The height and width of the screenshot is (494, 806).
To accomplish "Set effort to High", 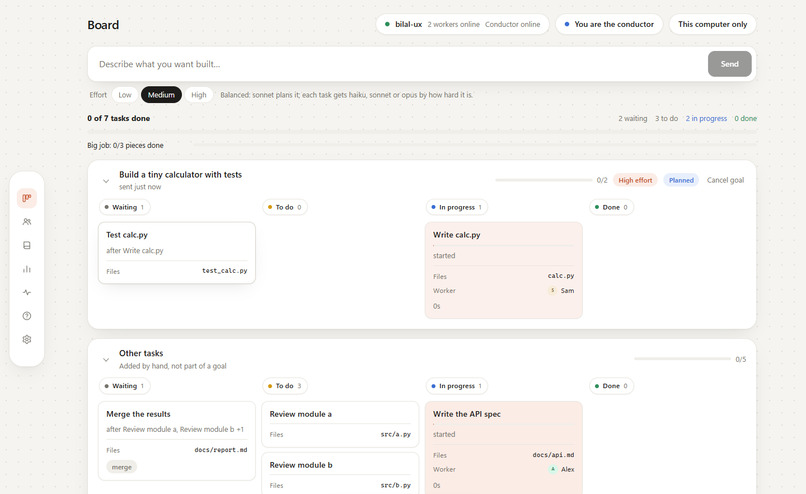I will point(199,95).
